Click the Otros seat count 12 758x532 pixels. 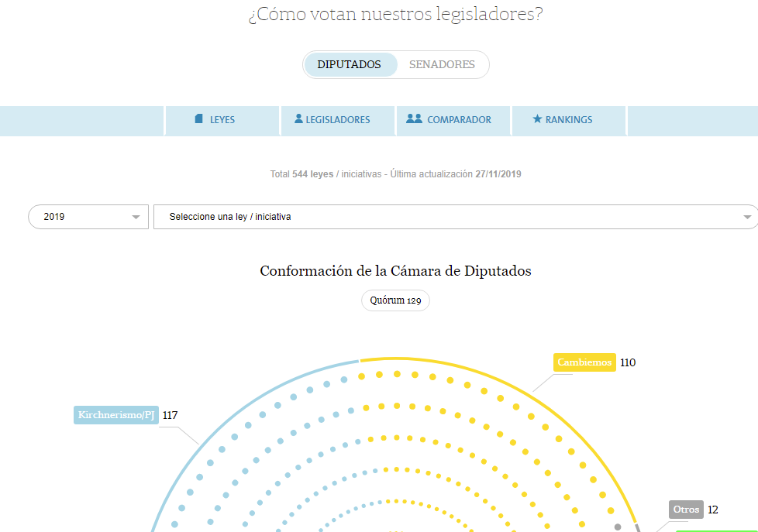(712, 510)
